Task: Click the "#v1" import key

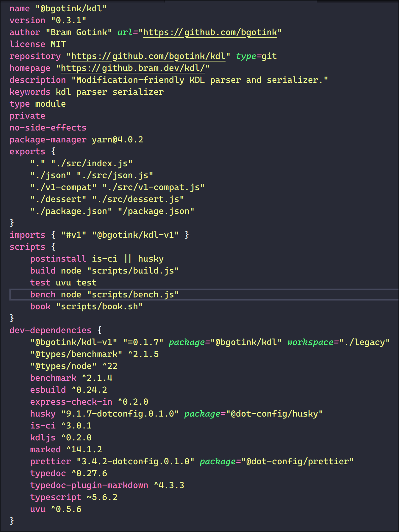Action: [74, 235]
